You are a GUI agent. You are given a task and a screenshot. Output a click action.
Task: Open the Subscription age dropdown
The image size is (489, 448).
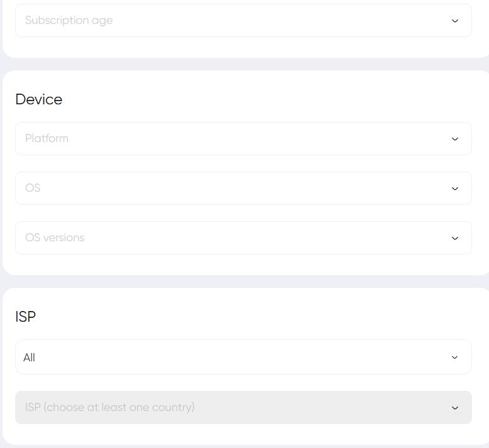coord(243,21)
